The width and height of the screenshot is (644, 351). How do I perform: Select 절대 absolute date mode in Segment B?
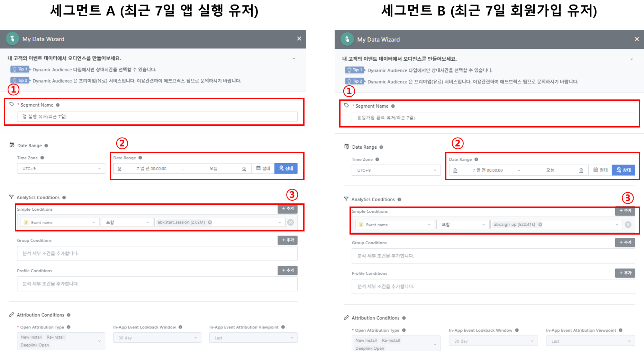coord(600,170)
